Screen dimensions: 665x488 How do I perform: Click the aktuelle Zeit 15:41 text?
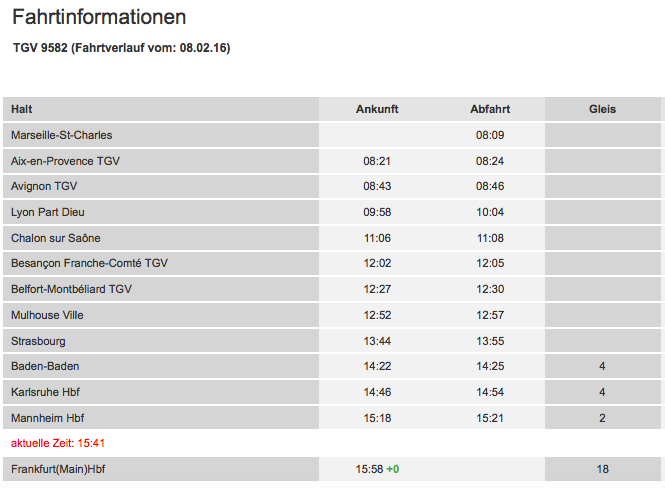click(x=57, y=443)
